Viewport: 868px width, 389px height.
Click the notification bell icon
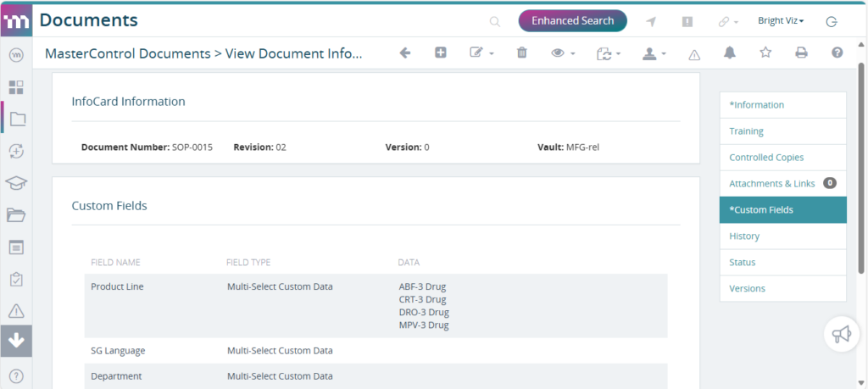tap(730, 53)
